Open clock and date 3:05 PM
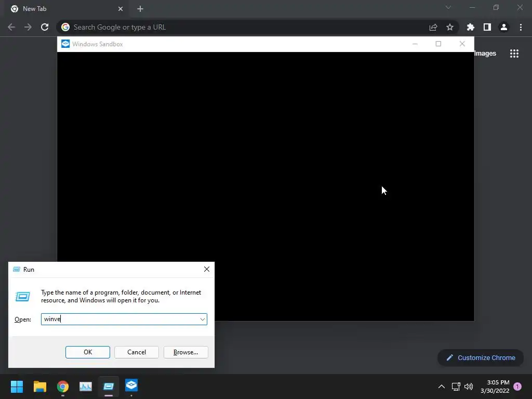532x399 pixels. pyautogui.click(x=495, y=387)
